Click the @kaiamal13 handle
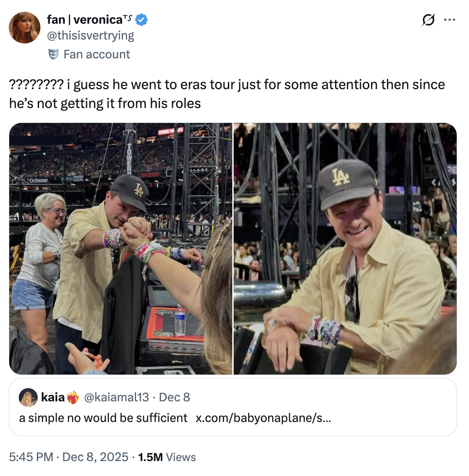 [x=116, y=397]
